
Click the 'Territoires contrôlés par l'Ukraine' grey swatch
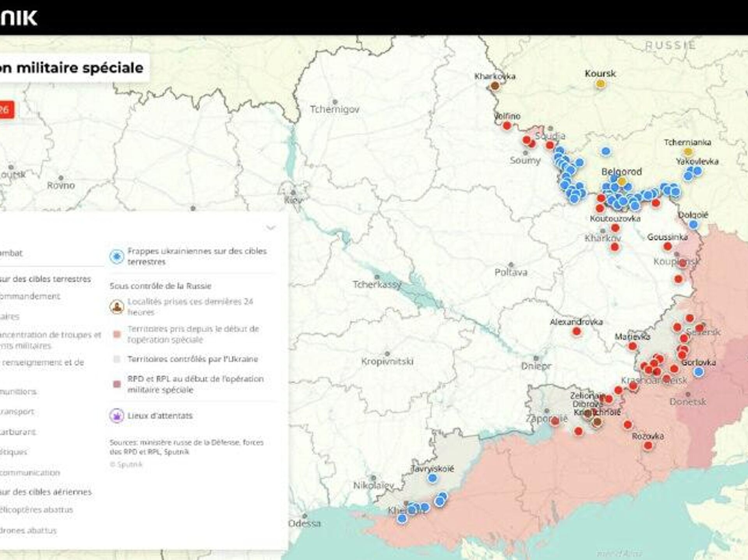[x=116, y=359]
